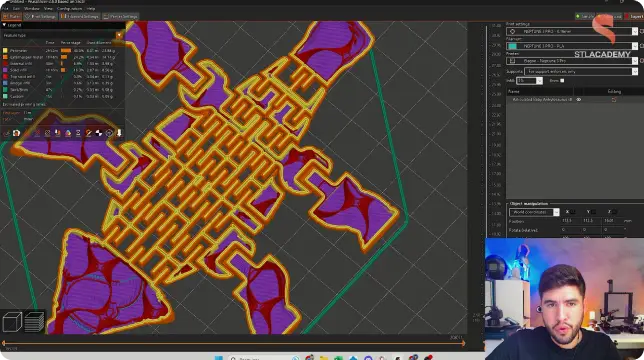Switch to the Filament Settings tab
The width and height of the screenshot is (644, 360).
coord(80,16)
